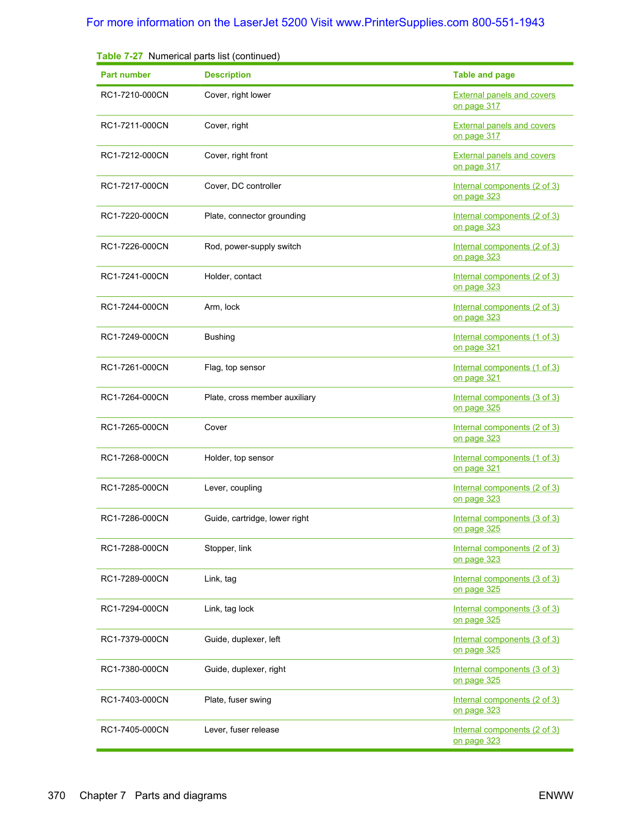The height and width of the screenshot is (840, 631).
Task: Open Internal components link for Arm, lock
Action: coord(506,312)
